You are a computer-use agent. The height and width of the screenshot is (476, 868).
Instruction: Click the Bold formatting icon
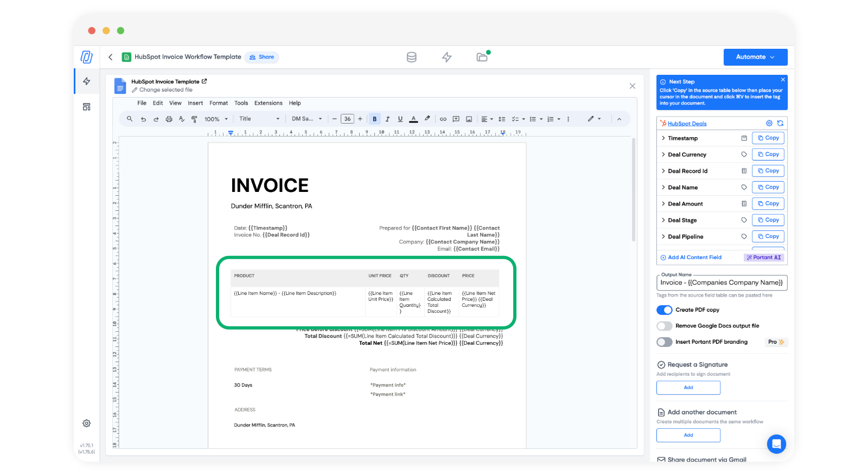(374, 119)
